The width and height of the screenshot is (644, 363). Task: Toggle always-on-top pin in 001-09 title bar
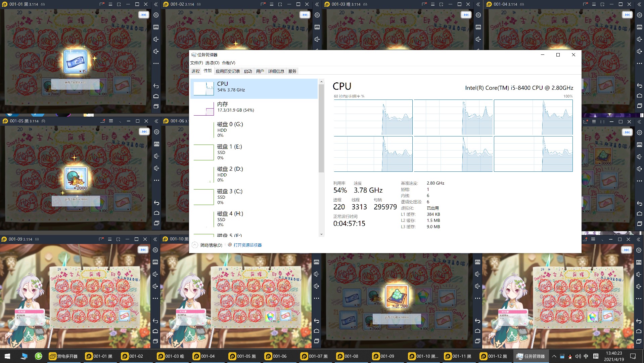point(101,239)
